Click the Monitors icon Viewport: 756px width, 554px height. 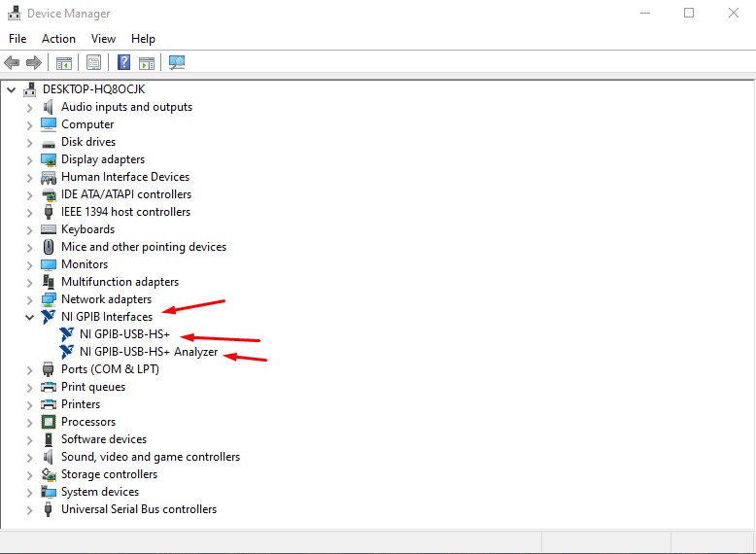tap(49, 264)
